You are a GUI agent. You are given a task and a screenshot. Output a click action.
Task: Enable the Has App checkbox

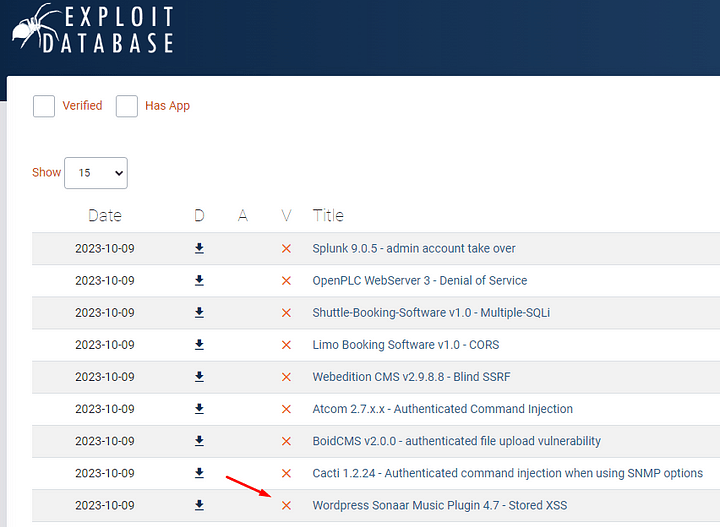[x=127, y=106]
